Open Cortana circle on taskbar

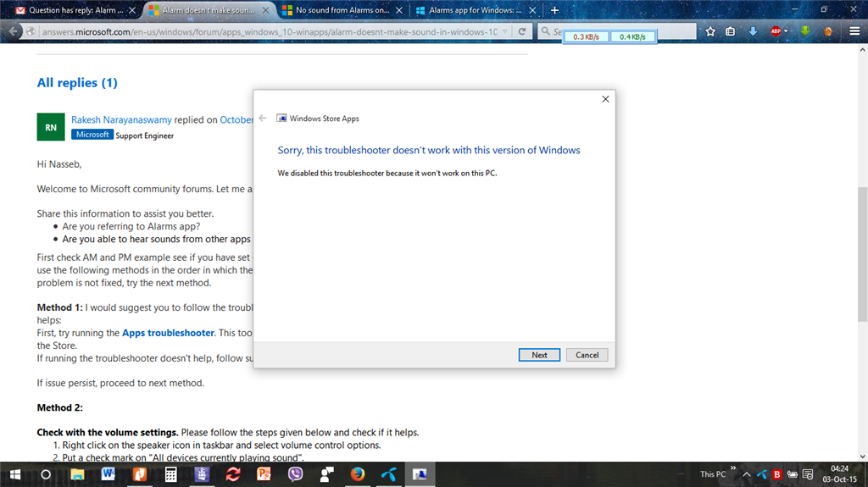[46, 474]
